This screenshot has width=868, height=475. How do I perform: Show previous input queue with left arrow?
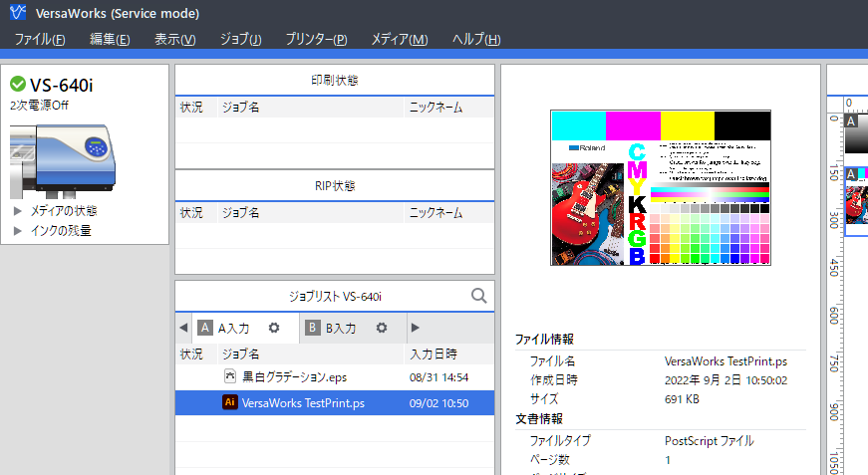183,328
